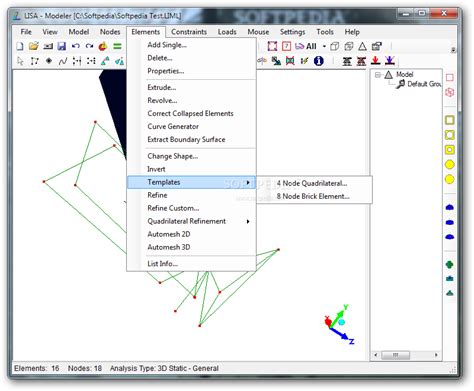Viewport: 474px width, 391px height.
Task: Click the topmost blue dome sidebar icon
Action: pyautogui.click(x=450, y=207)
